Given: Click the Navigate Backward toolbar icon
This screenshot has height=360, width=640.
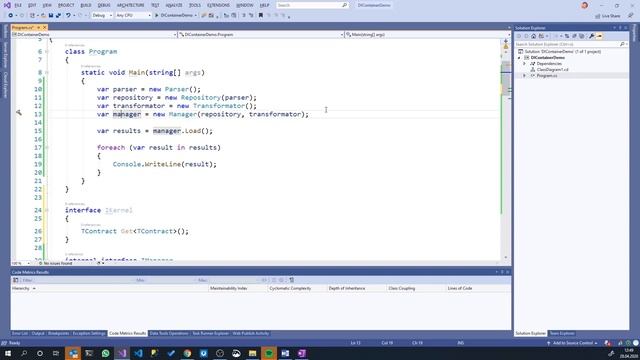Looking at the screenshot, I should tap(10, 16).
